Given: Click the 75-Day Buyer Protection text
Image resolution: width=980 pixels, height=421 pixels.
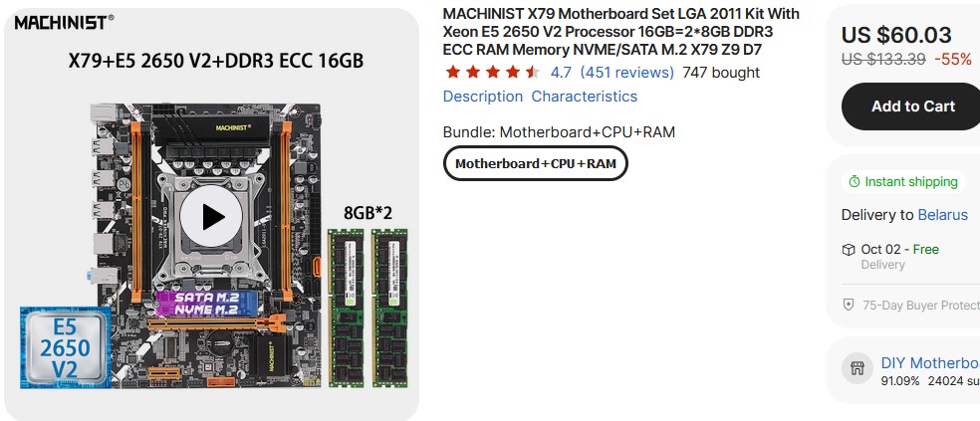Looking at the screenshot, I should (920, 305).
